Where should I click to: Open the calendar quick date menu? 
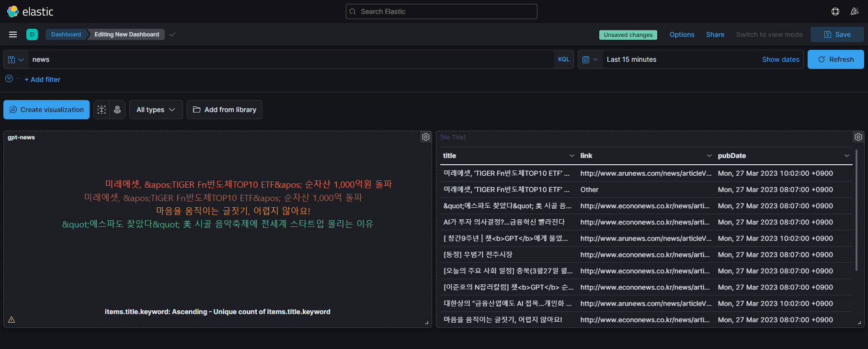(590, 59)
